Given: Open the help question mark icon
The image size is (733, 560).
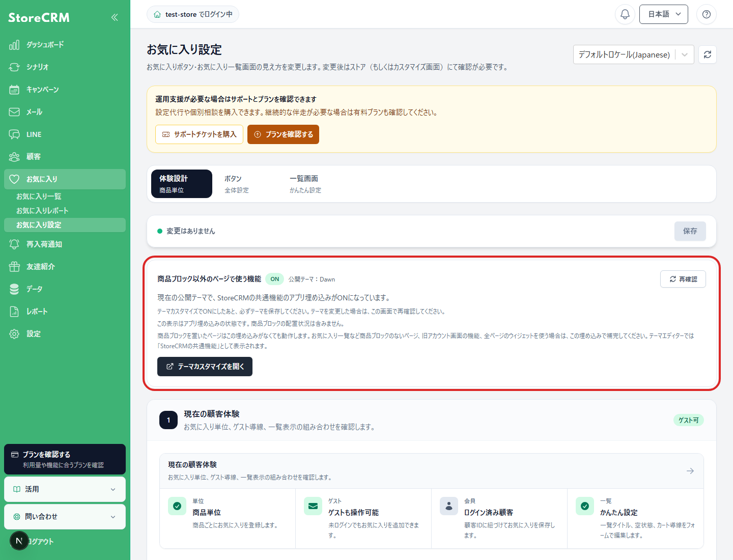Looking at the screenshot, I should (707, 14).
